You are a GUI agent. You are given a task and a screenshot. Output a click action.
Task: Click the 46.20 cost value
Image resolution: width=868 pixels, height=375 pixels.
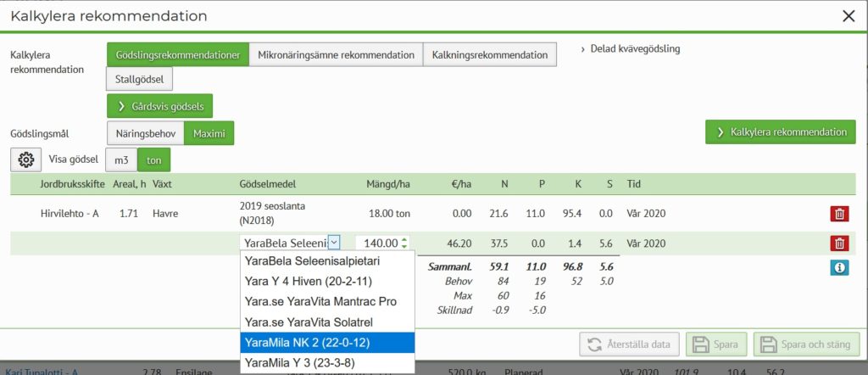click(x=459, y=243)
